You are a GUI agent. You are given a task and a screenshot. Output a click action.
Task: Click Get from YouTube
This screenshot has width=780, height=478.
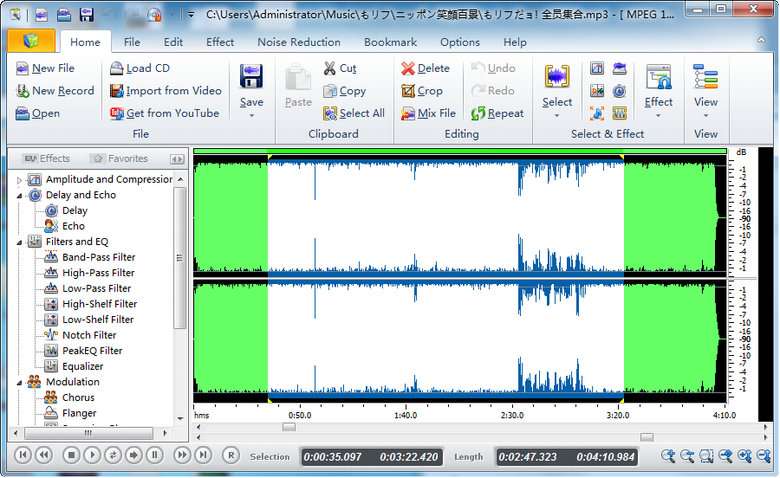pyautogui.click(x=165, y=114)
